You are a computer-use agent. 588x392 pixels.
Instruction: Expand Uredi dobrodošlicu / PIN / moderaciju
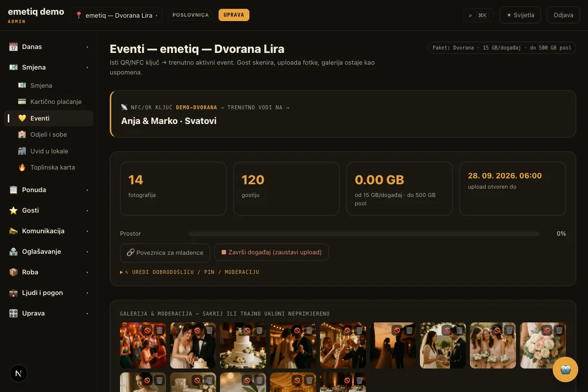(x=190, y=272)
